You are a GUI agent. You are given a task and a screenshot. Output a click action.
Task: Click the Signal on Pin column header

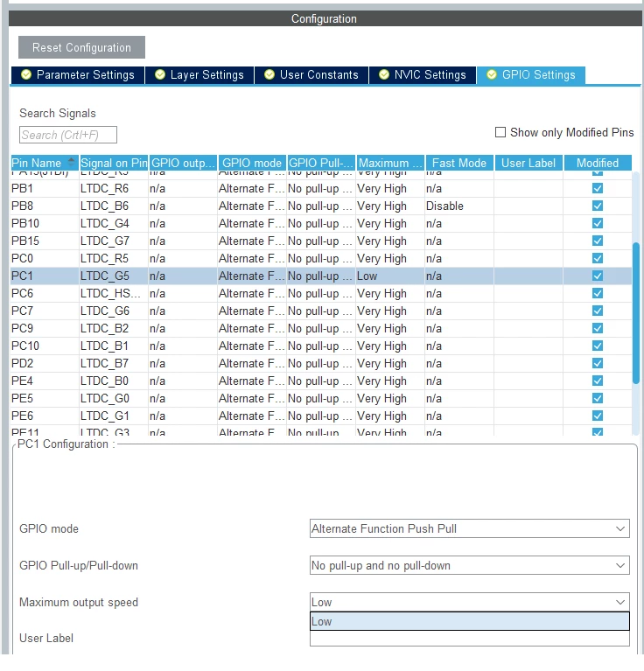(x=114, y=163)
